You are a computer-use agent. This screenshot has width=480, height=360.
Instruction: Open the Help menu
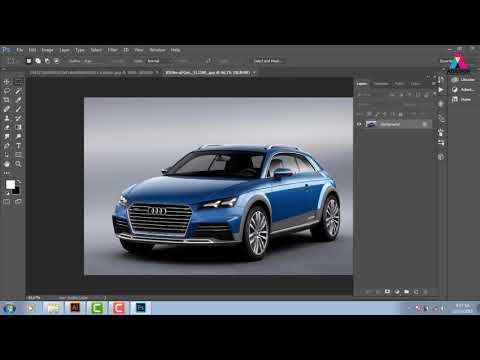[x=175, y=50]
